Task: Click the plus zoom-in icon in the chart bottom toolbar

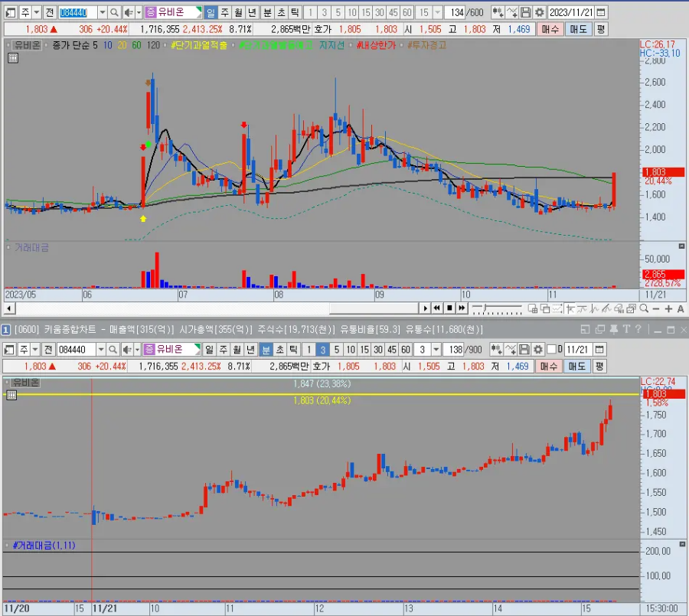Action: point(668,309)
